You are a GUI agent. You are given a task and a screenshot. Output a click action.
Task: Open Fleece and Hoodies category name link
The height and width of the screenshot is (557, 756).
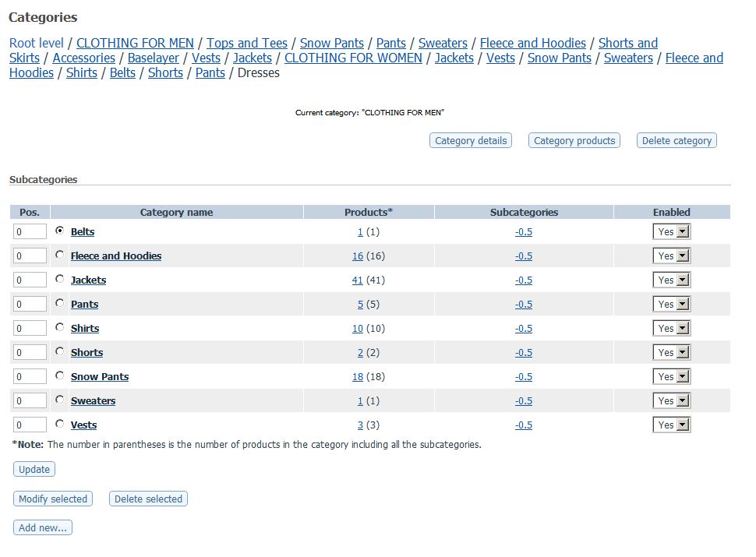coord(116,256)
